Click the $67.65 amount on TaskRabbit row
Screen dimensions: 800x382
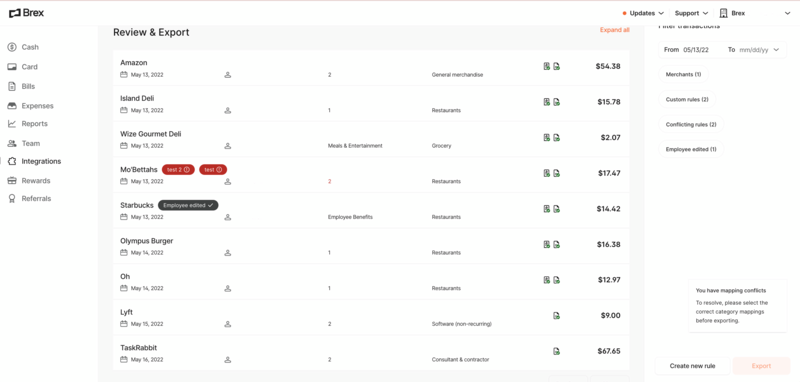(609, 351)
